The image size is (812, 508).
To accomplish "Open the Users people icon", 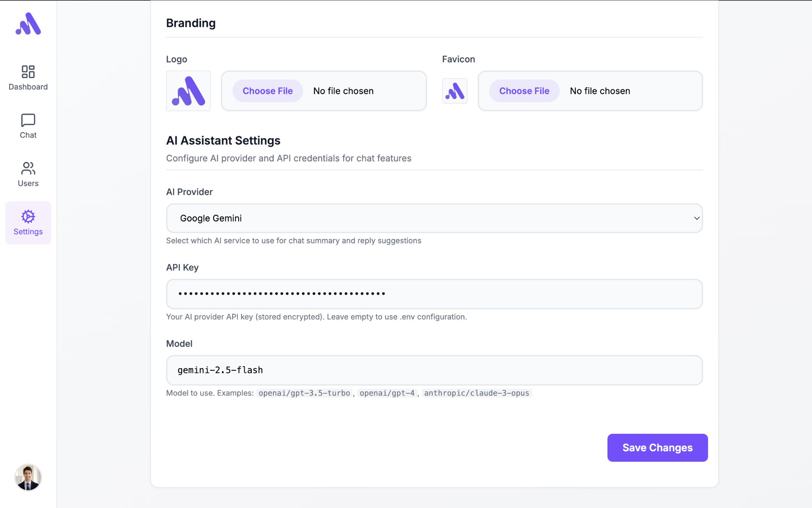I will click(28, 168).
